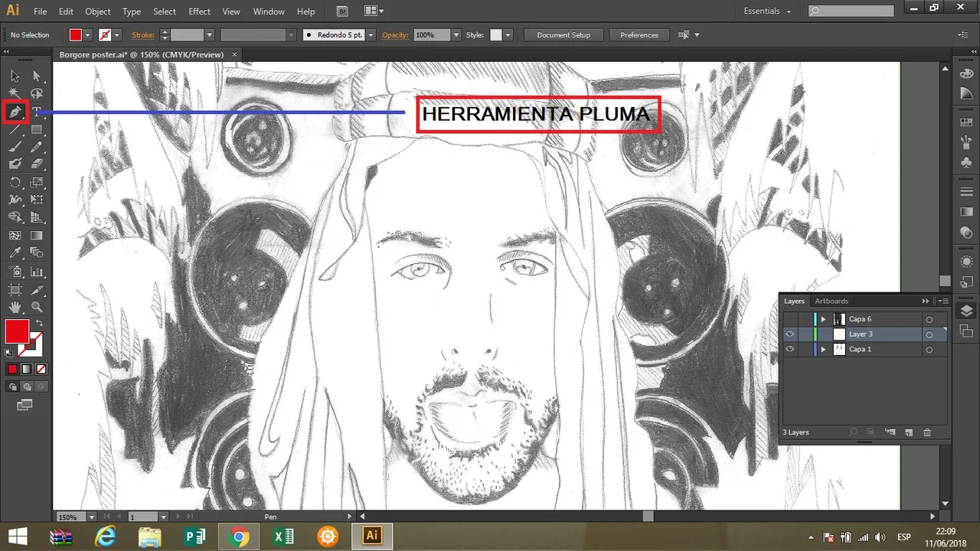Reset to default fill and stroke

(8, 353)
